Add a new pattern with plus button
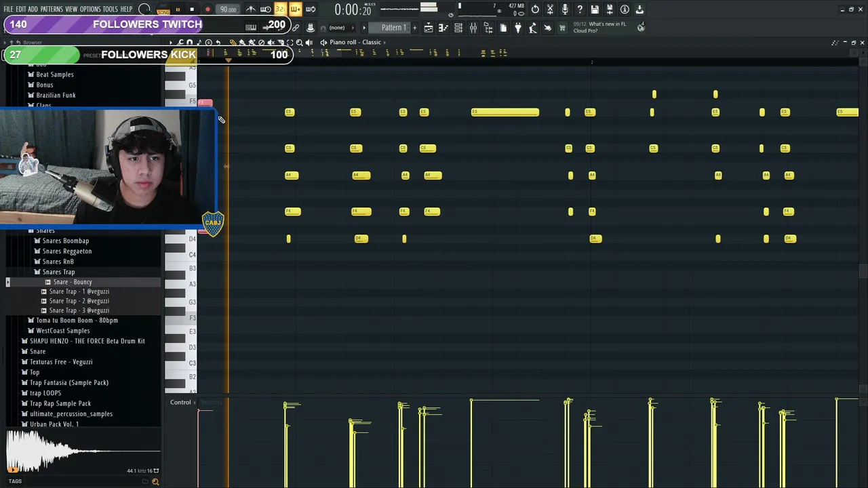 pos(414,28)
